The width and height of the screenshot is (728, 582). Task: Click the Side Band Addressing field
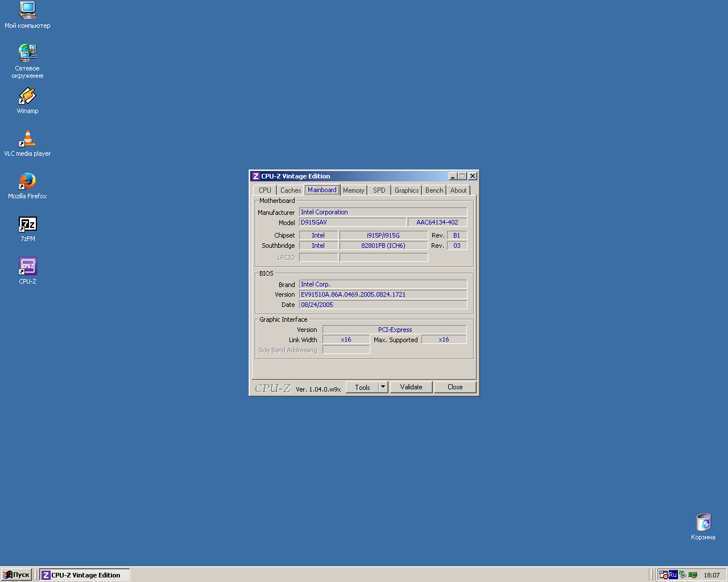coord(346,350)
